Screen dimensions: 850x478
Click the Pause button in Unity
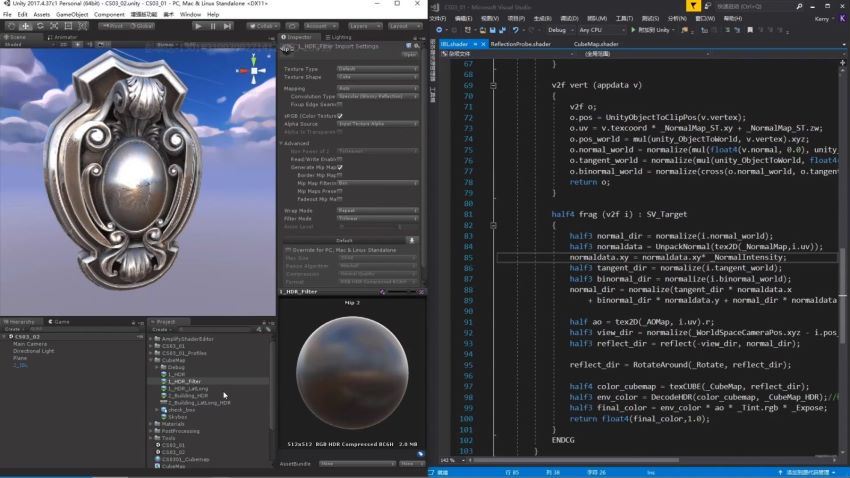click(213, 26)
